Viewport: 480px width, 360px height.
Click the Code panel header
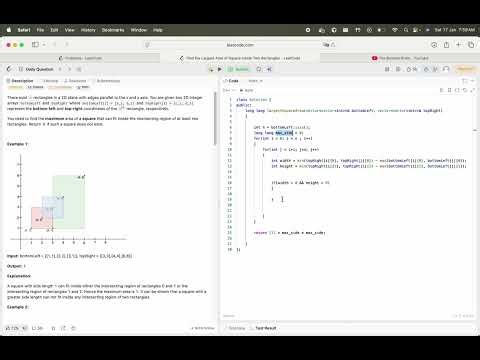point(231,81)
